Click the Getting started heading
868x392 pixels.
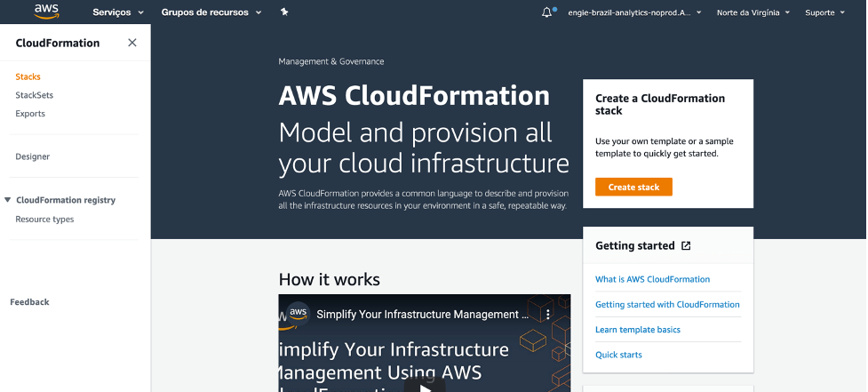pyautogui.click(x=635, y=246)
